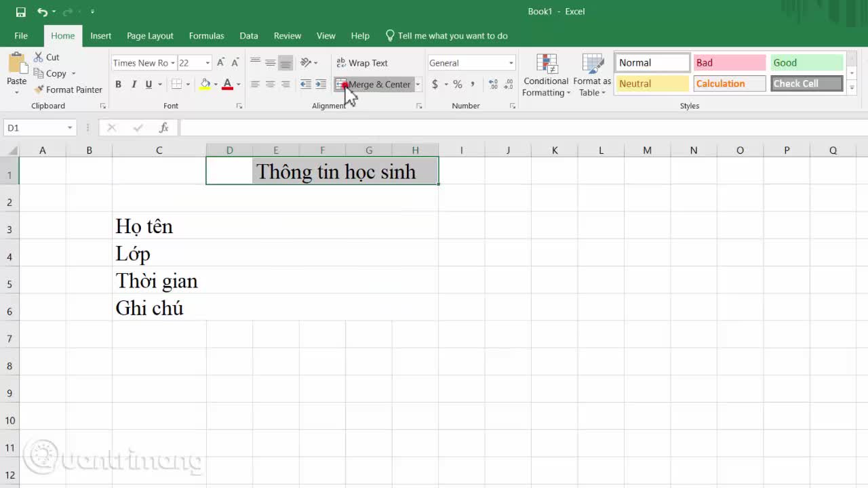Open the Copy options arrow
The image size is (868, 488).
coord(73,73)
